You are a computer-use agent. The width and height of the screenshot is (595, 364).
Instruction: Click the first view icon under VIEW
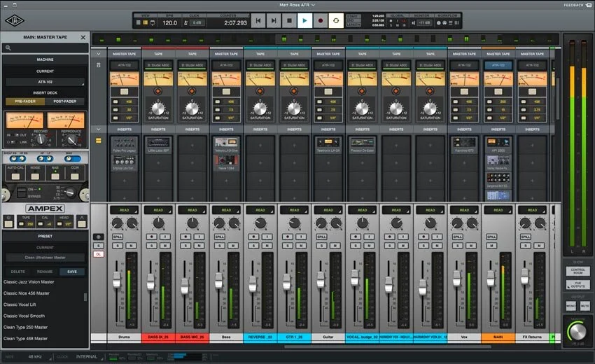click(138, 23)
